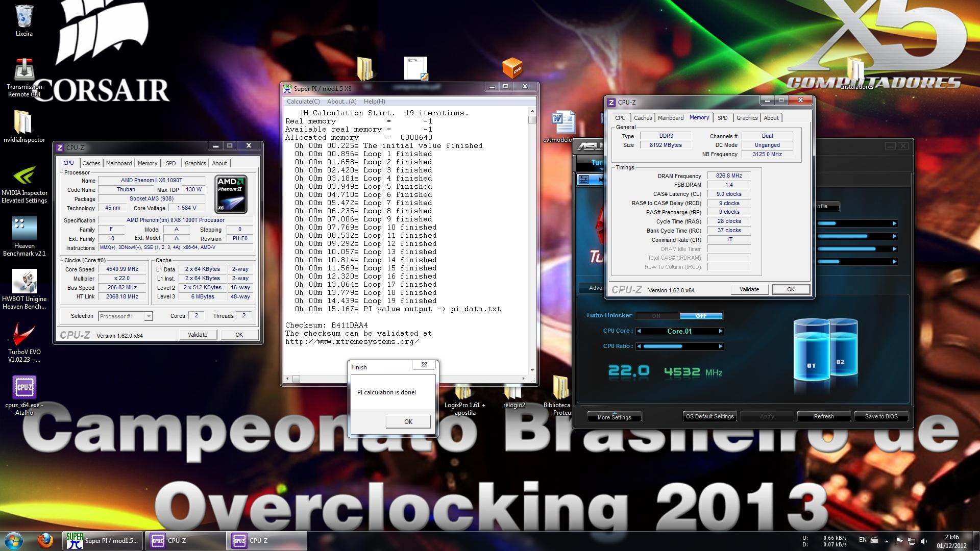Viewport: 980px width, 551px height.
Task: Open Calculate(C) menu in Super PI
Action: (x=303, y=102)
